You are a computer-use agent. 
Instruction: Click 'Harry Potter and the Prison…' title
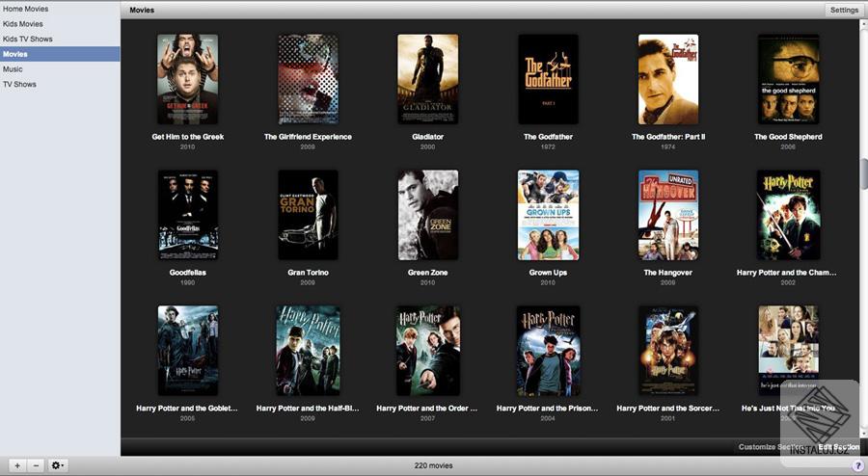(x=548, y=409)
